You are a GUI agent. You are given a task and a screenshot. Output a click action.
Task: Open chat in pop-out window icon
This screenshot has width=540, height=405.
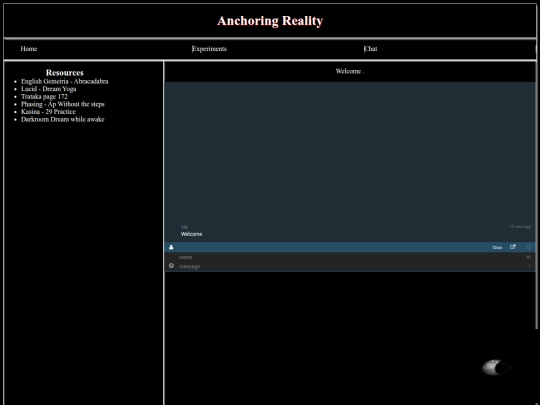coord(513,247)
